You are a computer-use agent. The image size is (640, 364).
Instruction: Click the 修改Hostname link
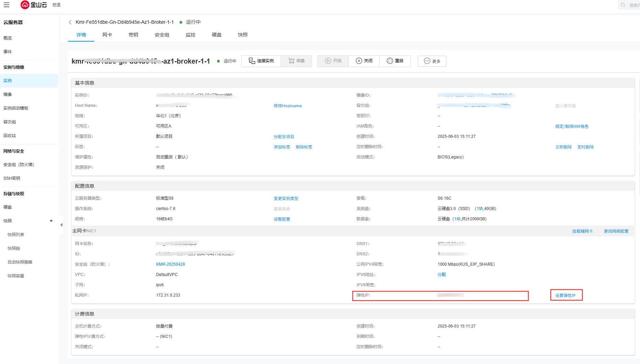coord(288,106)
